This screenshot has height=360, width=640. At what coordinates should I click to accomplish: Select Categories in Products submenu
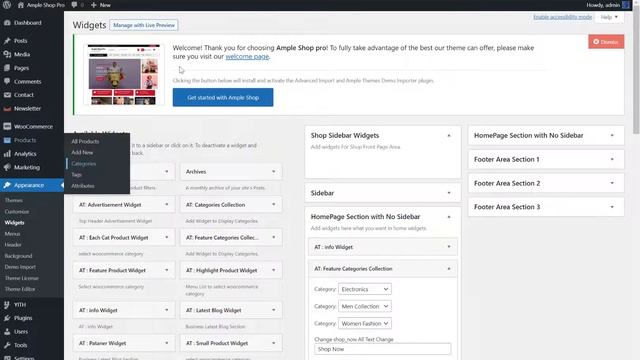coord(84,163)
